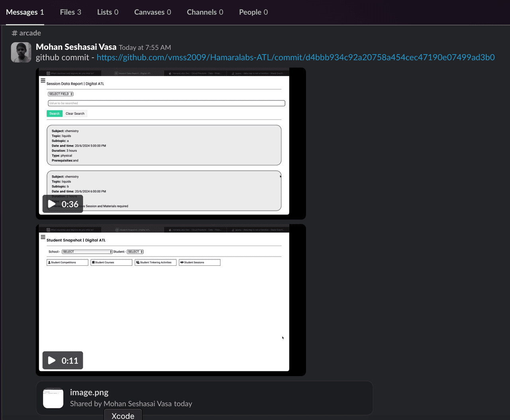
Task: Click the Student Courses icon button
Action: 111,263
